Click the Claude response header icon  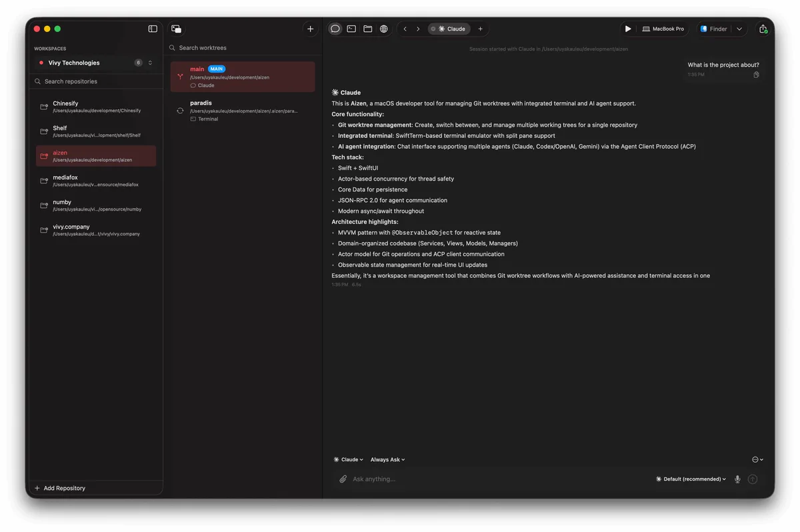(335, 93)
